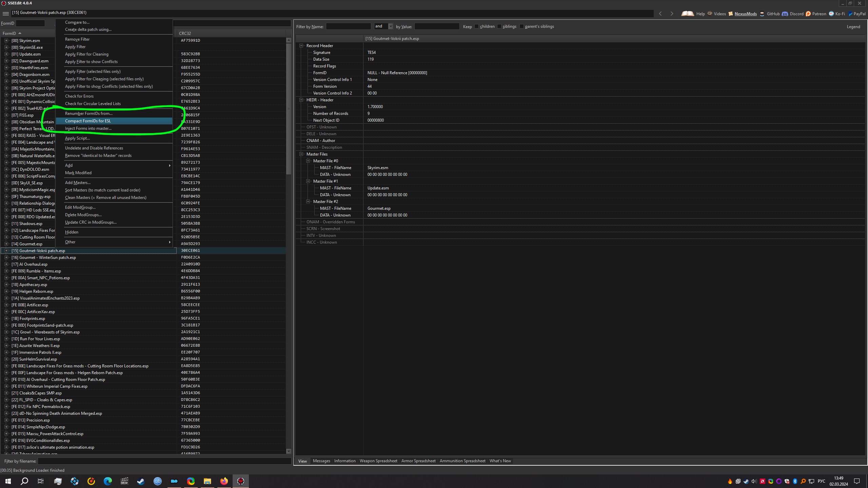Toggle the Keep siblings checkbox
The image size is (868, 488).
(x=499, y=26)
